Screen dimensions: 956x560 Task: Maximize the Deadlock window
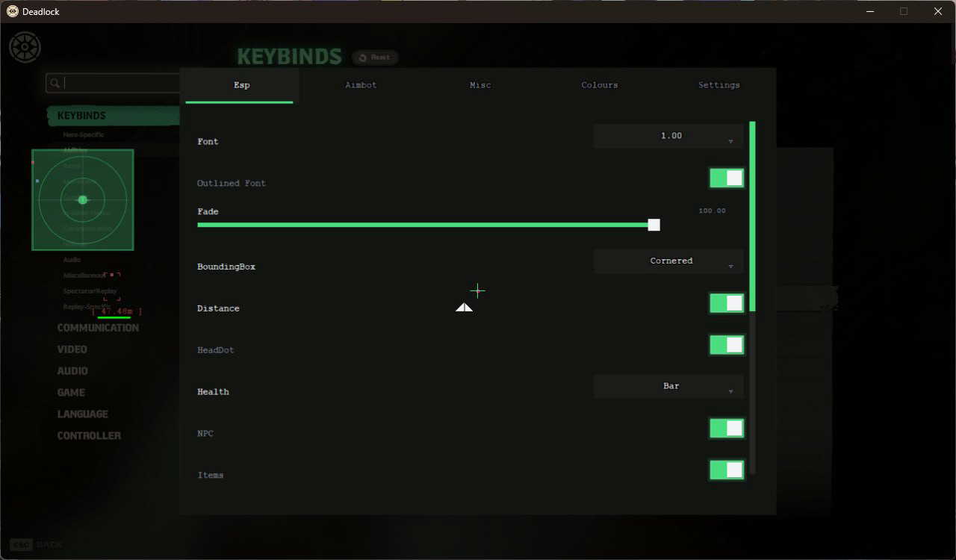[904, 11]
